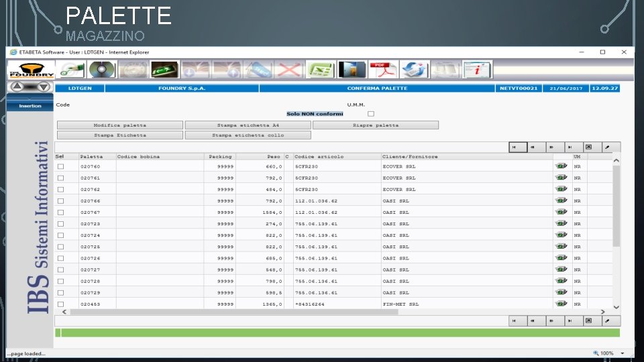Select checkbox for palette 020728
Viewport: 644px width, 362px height.
61,282
